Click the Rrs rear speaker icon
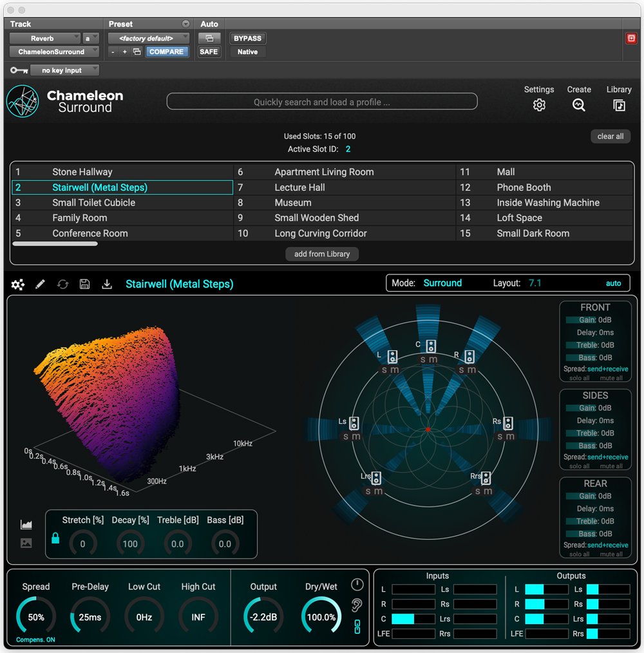 coord(486,478)
